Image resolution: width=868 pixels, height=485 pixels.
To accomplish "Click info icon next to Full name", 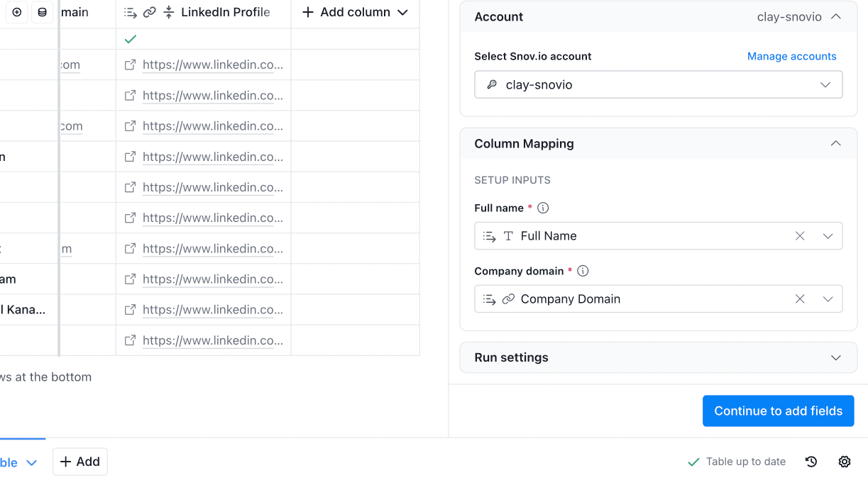I will tap(543, 208).
